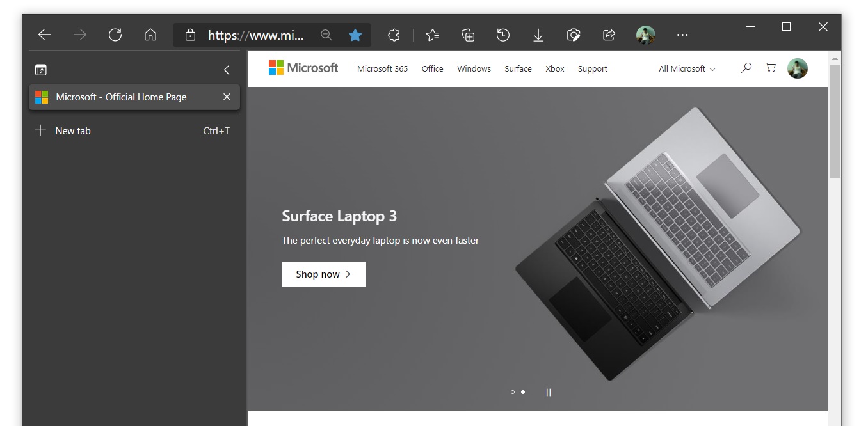Click the Shop now button
Screen dimensions: 868x426
click(x=323, y=274)
